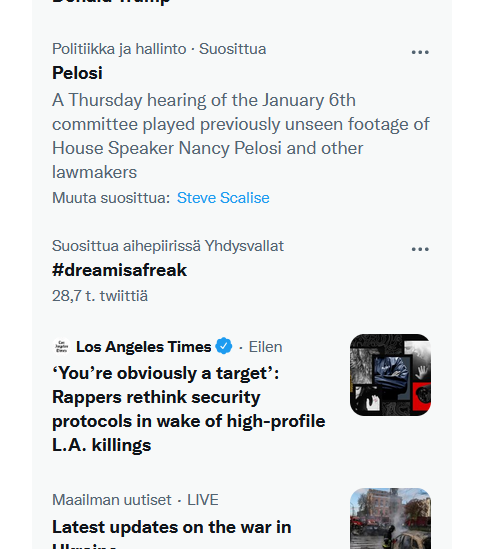Open the rappers security protocols headline
477x549 pixels.
point(189,409)
